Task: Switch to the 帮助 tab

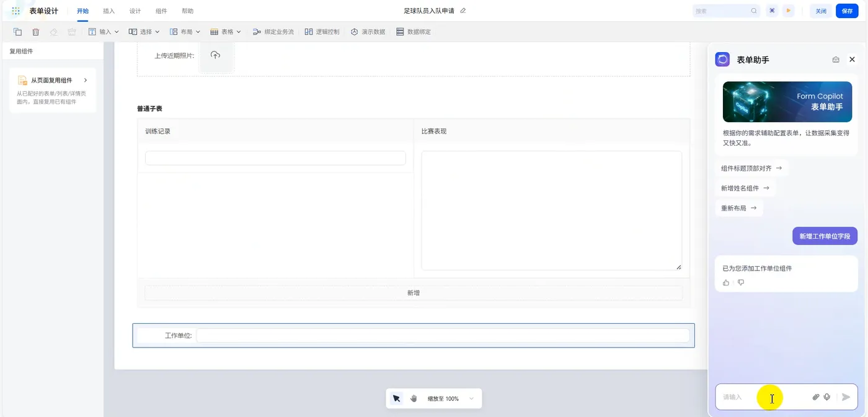Action: coord(187,11)
